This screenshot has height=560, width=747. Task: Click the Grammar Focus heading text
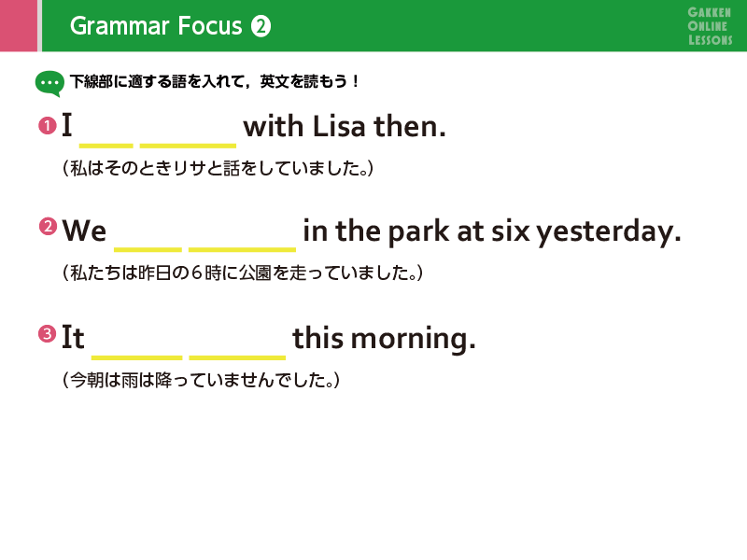tap(156, 26)
